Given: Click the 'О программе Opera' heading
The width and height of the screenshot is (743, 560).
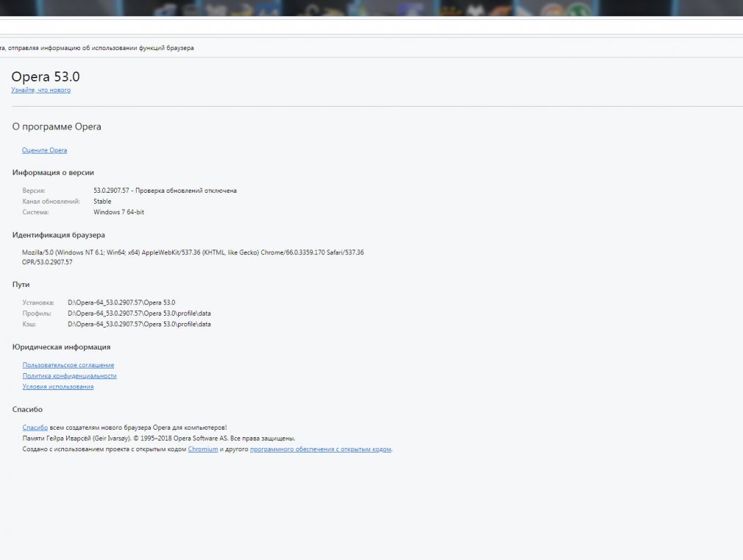Looking at the screenshot, I should pyautogui.click(x=57, y=127).
